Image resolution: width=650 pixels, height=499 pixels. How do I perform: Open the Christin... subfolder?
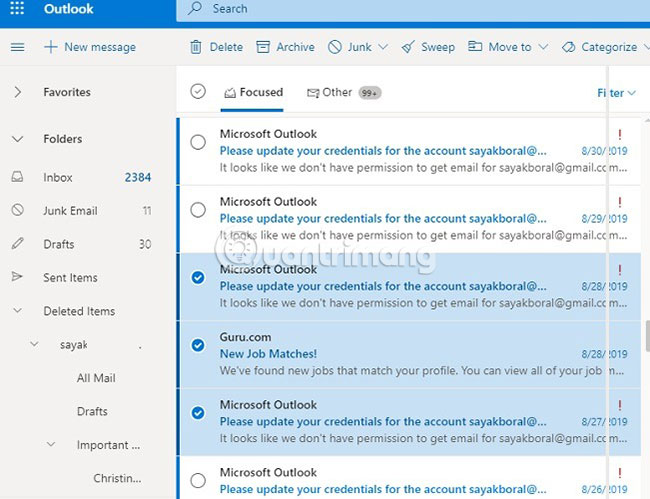117,478
